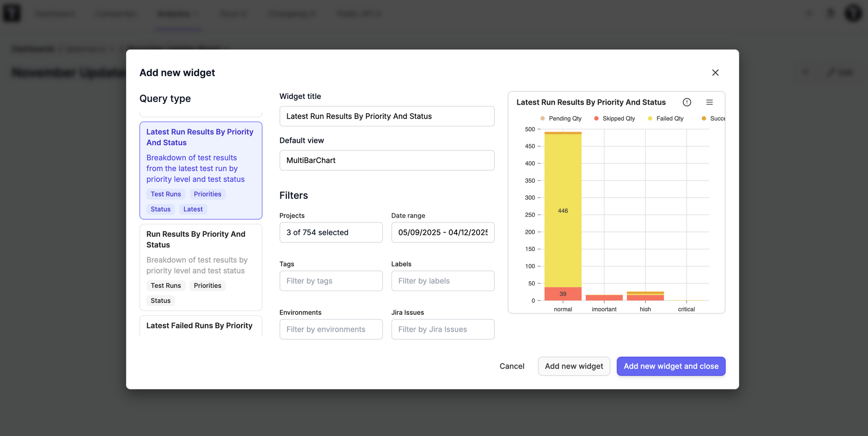
Task: Click Add new widget and close
Action: click(x=671, y=366)
